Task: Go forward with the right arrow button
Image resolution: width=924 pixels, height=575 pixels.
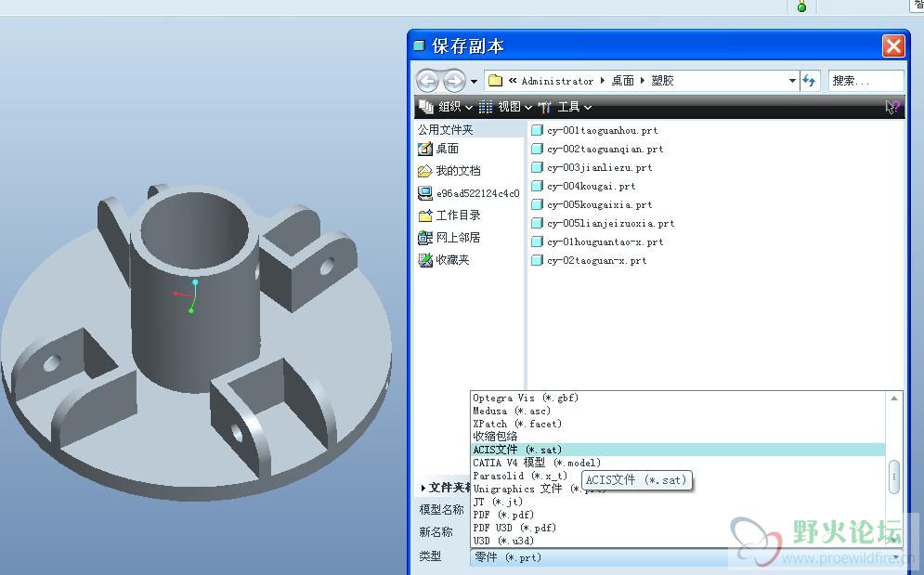Action: [454, 81]
